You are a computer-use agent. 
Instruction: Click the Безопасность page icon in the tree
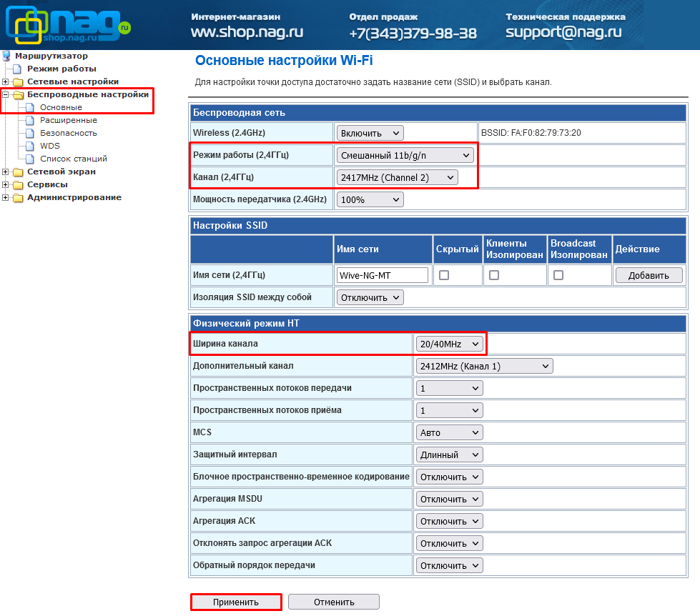click(x=30, y=133)
